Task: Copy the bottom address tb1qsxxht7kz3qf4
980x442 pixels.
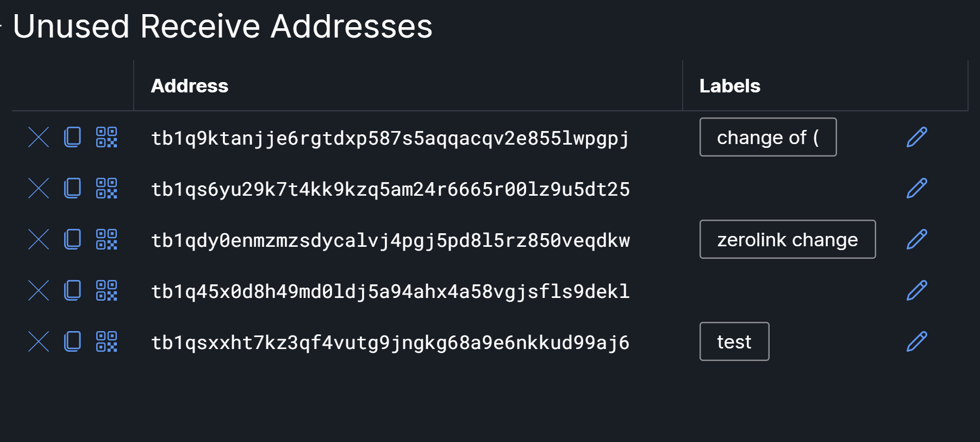Action: pos(71,342)
